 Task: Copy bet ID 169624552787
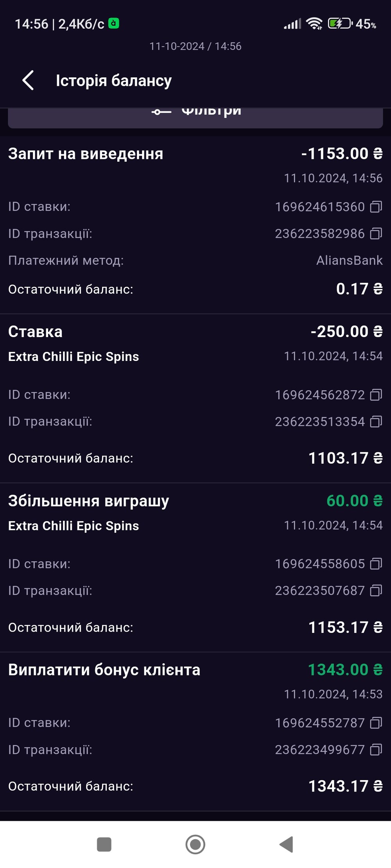click(376, 723)
